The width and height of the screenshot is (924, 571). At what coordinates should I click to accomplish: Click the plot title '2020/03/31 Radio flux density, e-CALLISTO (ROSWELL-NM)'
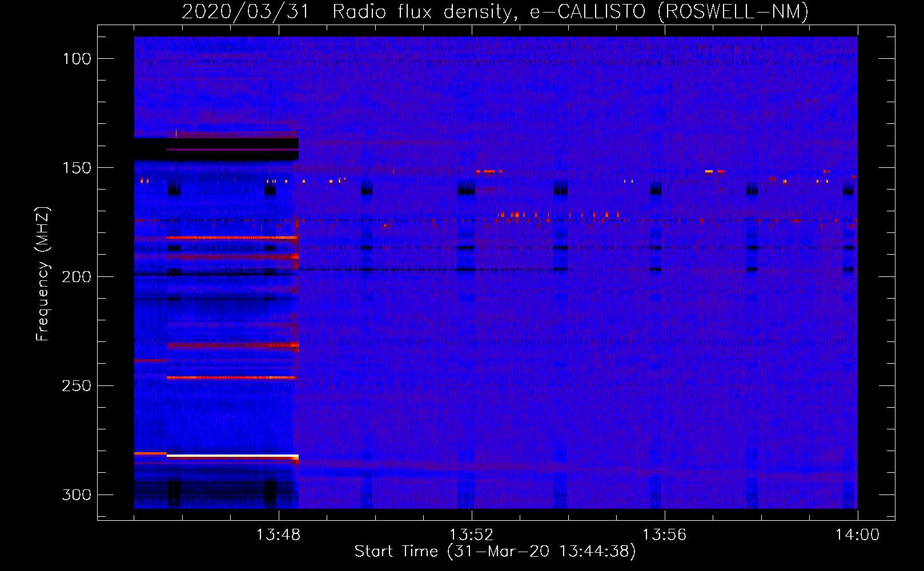click(495, 11)
